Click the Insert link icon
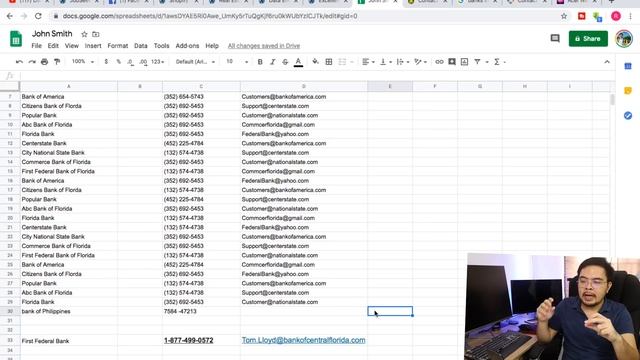Image resolution: width=640 pixels, height=360 pixels. coord(439,62)
